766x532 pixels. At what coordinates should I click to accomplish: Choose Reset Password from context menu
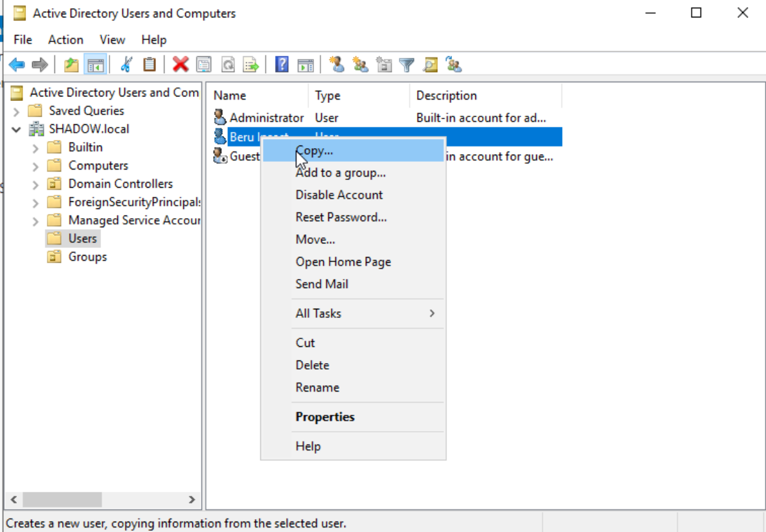341,217
